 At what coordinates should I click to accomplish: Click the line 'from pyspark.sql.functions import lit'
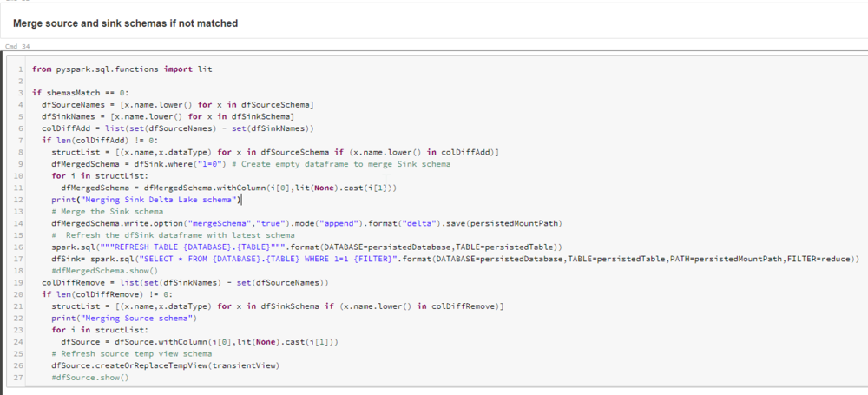pyautogui.click(x=122, y=69)
